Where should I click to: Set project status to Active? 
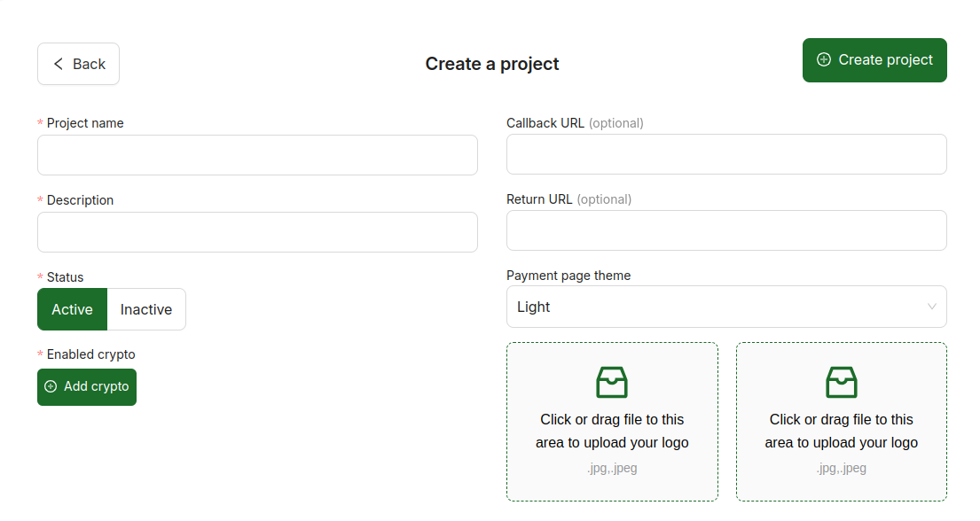click(x=73, y=309)
